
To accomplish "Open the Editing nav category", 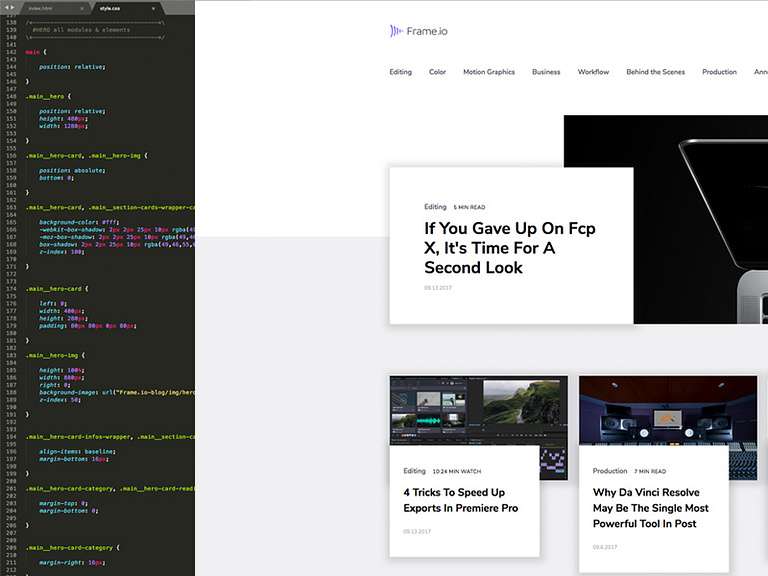I will tap(400, 72).
